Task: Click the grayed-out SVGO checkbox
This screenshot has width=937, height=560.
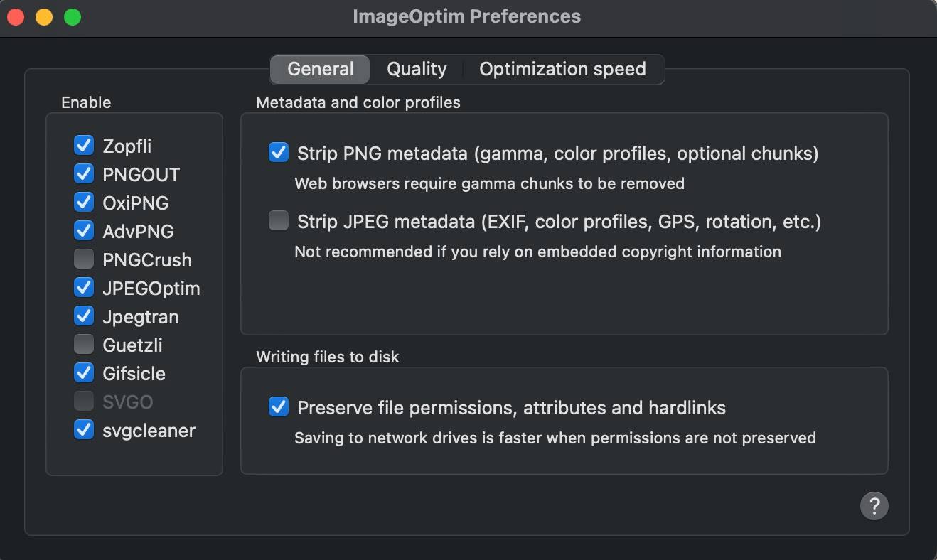Action: (84, 402)
